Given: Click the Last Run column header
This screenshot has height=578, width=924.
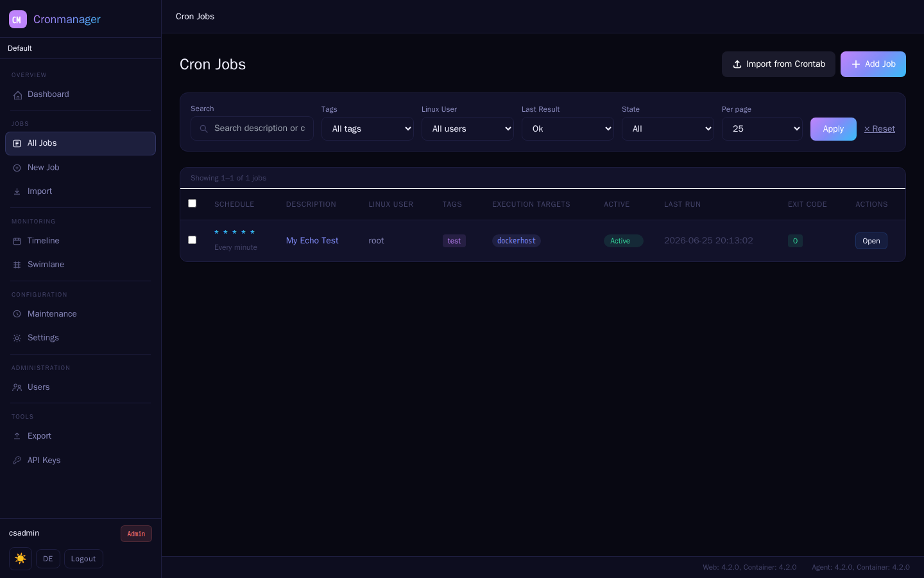Looking at the screenshot, I should tap(682, 204).
